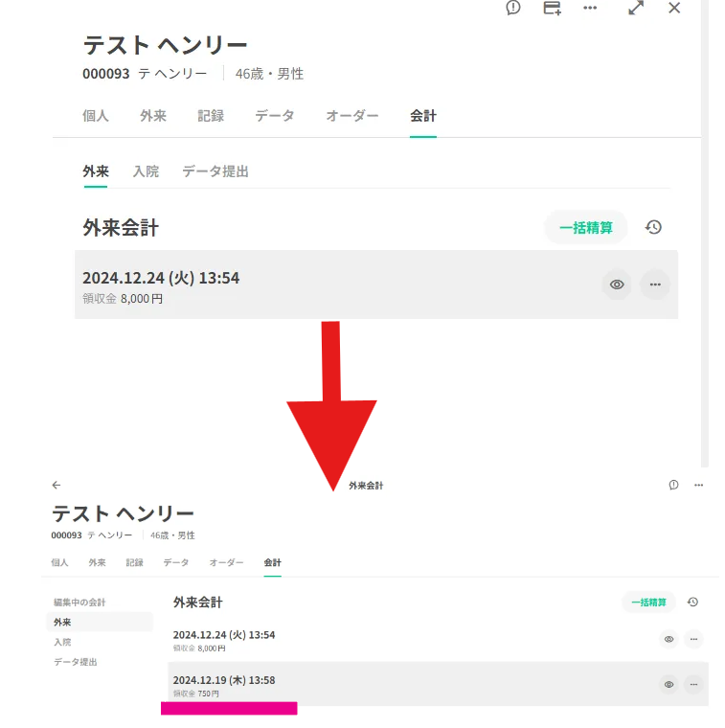This screenshot has width=725, height=728.
Task: Click the expand to fullscreen arrows icon
Action: pyautogui.click(x=636, y=8)
